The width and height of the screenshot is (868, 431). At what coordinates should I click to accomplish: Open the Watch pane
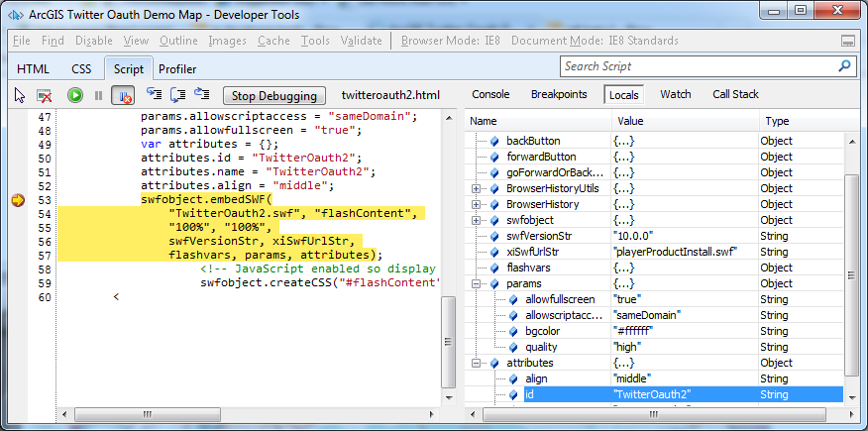(x=676, y=94)
